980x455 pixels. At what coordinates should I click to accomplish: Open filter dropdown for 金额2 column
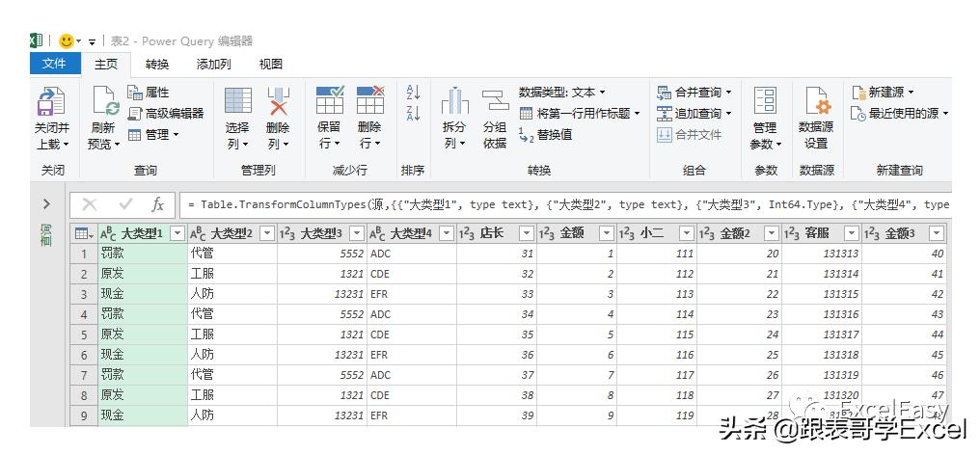772,233
